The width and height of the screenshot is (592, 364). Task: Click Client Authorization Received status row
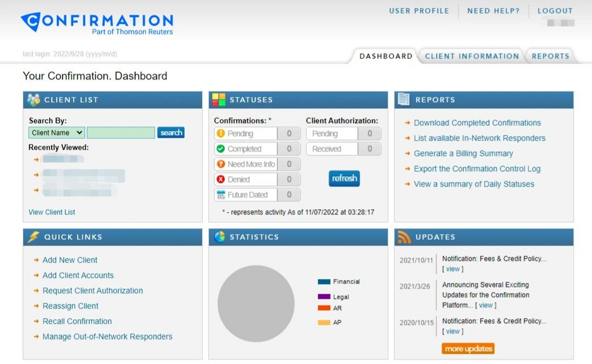pyautogui.click(x=344, y=149)
